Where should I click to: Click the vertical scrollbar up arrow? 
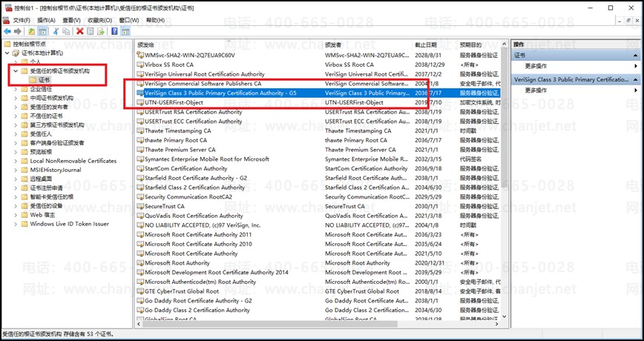[x=505, y=44]
